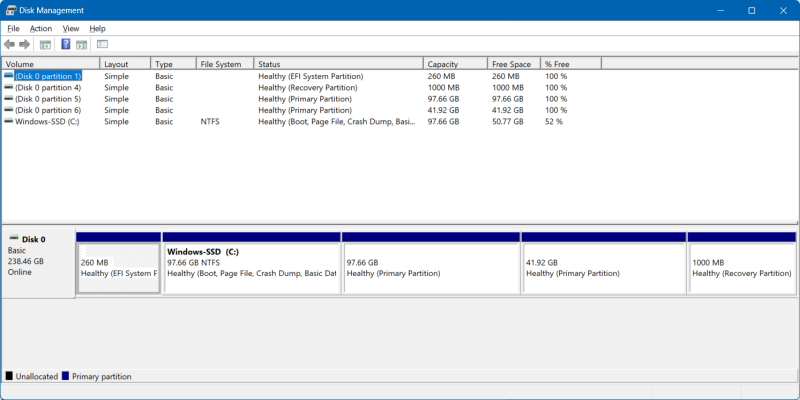Screen dimensions: 800x400
Task: Sort by the Capacity column header
Action: [456, 64]
